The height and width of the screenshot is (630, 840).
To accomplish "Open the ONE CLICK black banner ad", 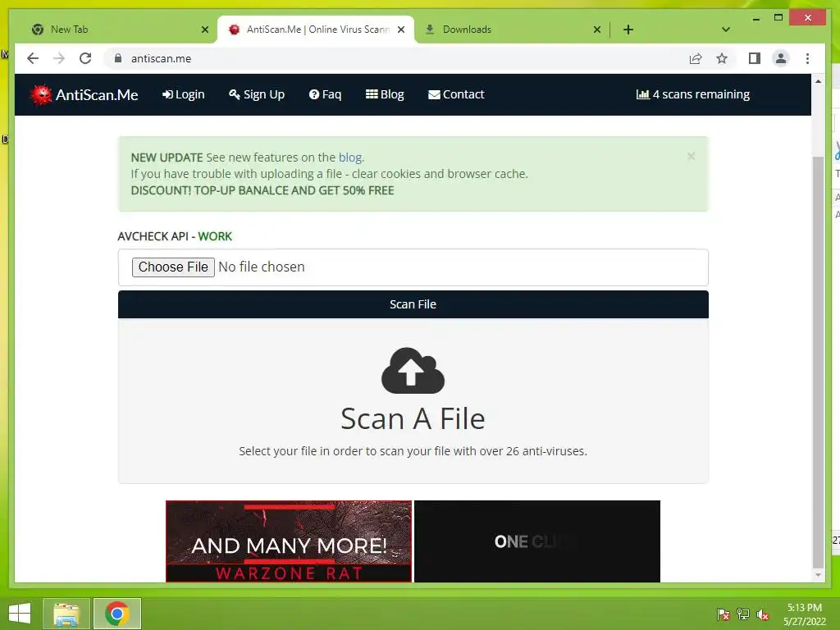I will point(536,541).
